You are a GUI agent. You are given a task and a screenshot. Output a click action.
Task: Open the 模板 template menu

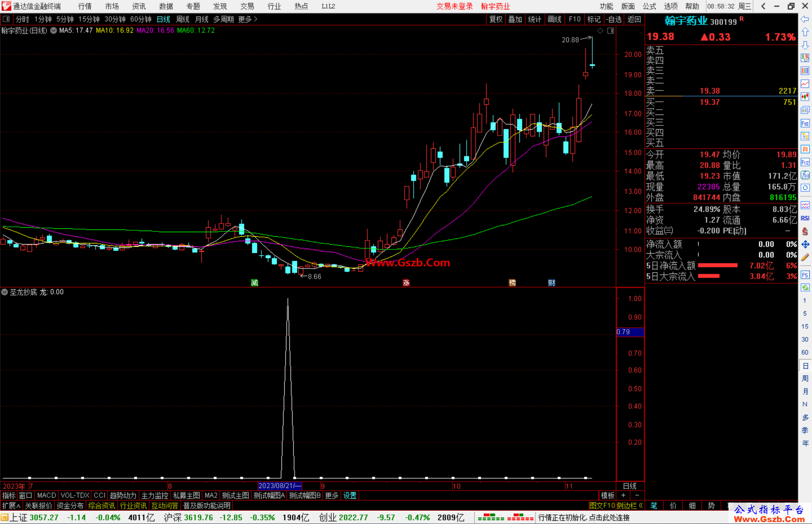607,495
